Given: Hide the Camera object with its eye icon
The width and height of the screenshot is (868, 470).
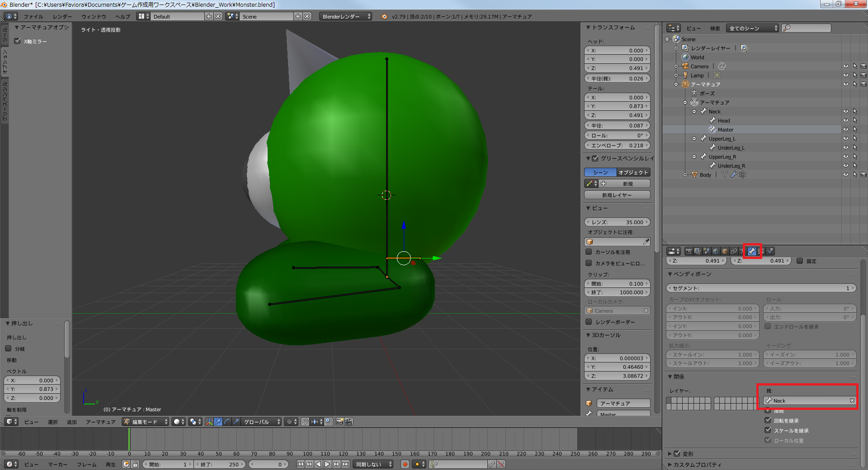Looking at the screenshot, I should click(x=846, y=66).
